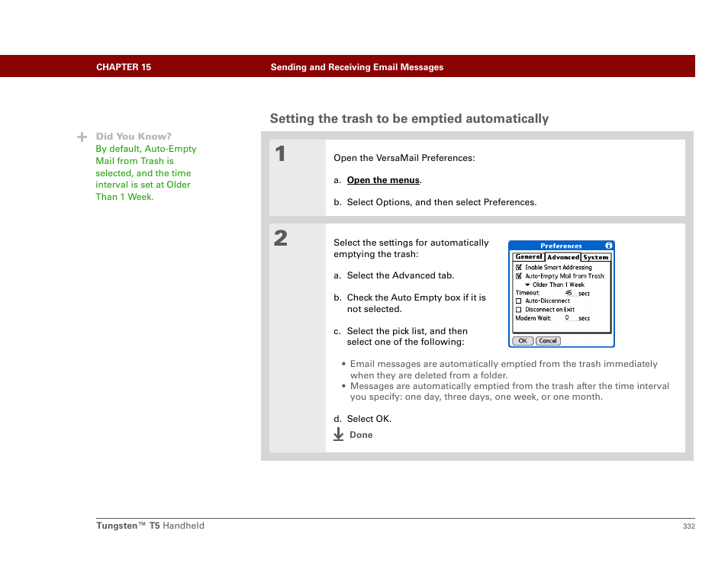Toggle Enable Smart Addressing checkbox
This screenshot has height=563, width=728.
pos(519,267)
